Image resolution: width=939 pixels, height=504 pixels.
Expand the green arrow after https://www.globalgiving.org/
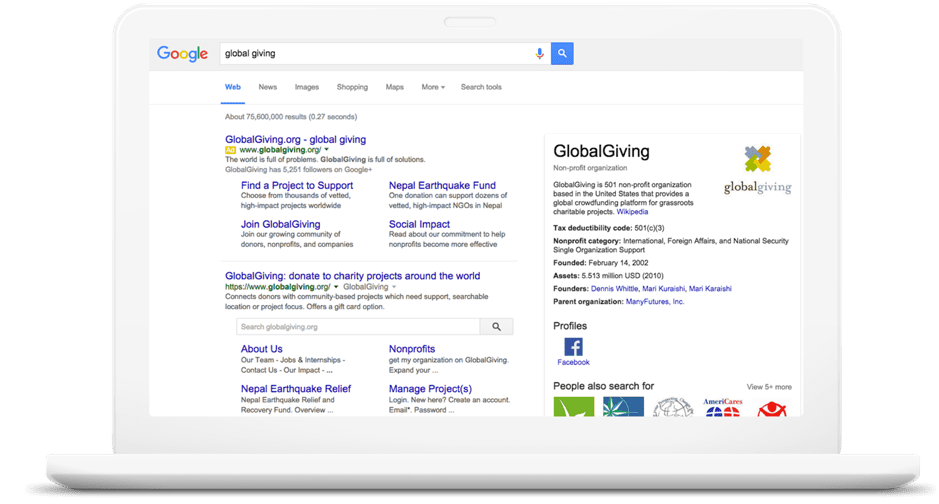(x=336, y=287)
